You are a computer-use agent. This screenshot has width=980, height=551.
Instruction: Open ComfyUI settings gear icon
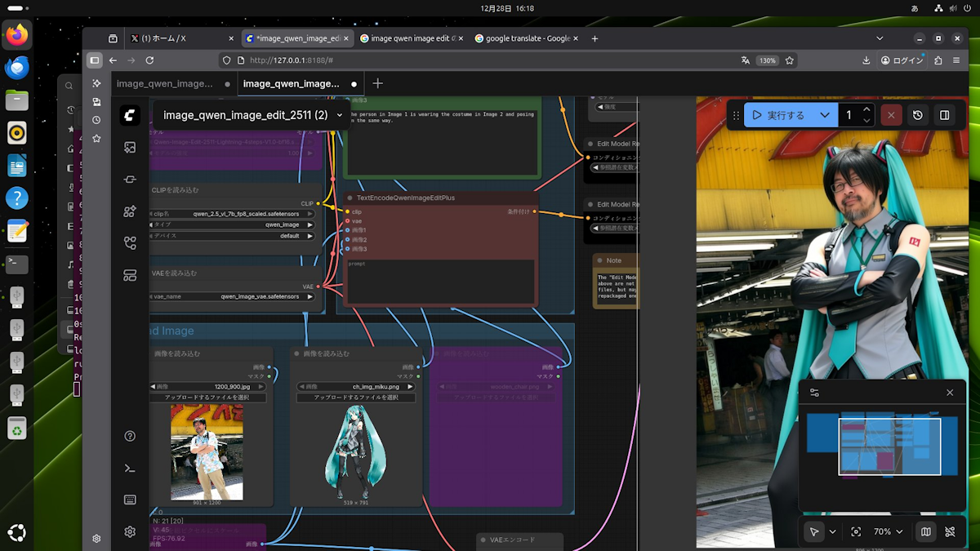click(x=130, y=531)
